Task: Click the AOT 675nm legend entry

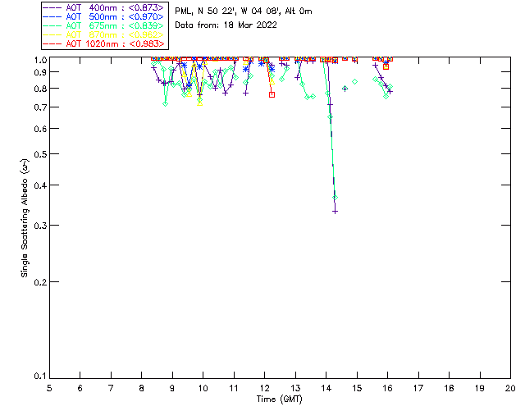Action: (x=104, y=25)
